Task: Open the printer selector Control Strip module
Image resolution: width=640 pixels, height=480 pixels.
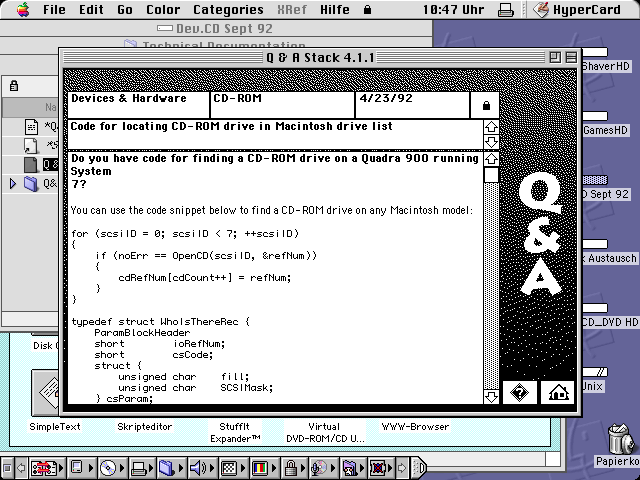Action: [143, 468]
